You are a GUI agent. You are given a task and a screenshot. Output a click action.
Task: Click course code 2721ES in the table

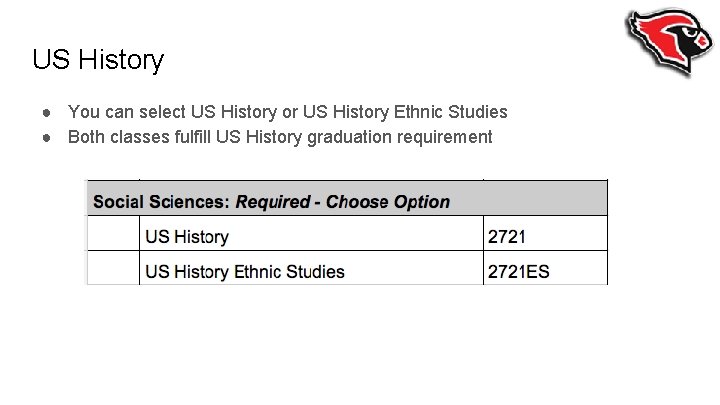tap(518, 271)
